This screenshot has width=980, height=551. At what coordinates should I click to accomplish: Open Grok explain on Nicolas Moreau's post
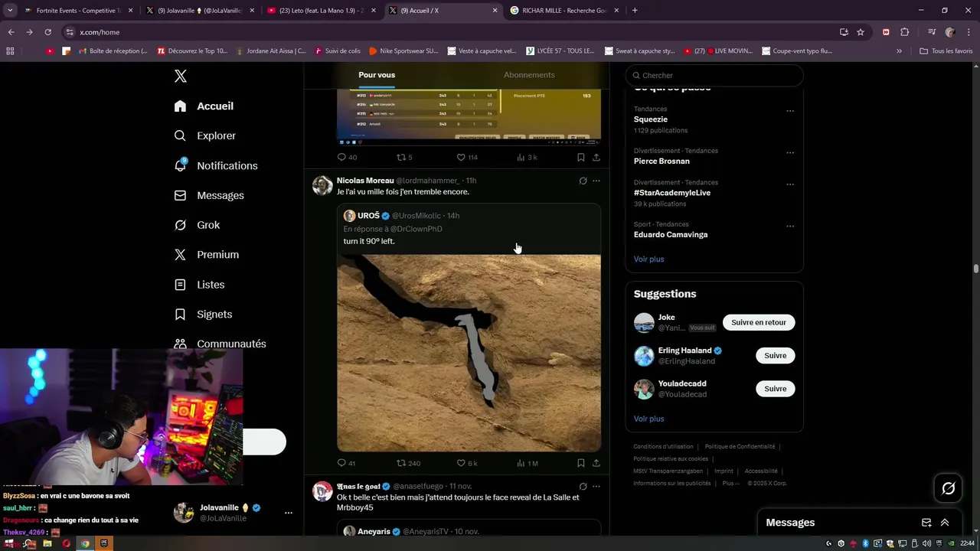click(x=583, y=181)
